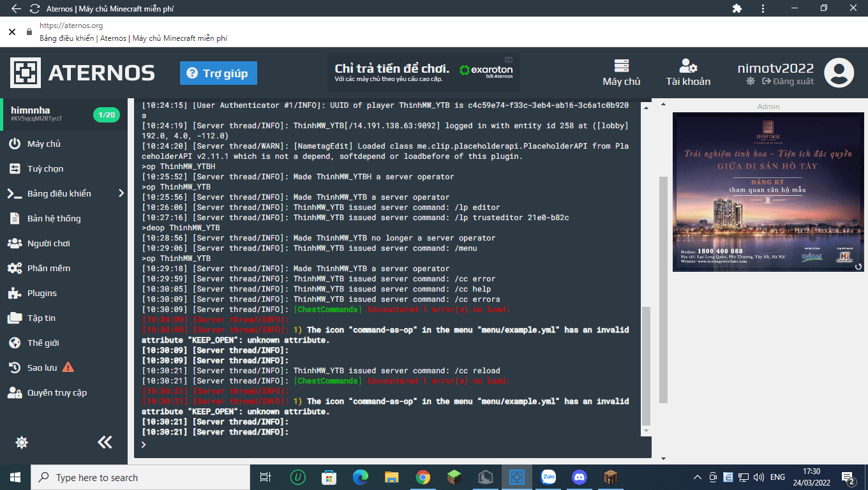Open Trợ giúp help
Viewport: 868px width, 490px height.
(x=218, y=73)
